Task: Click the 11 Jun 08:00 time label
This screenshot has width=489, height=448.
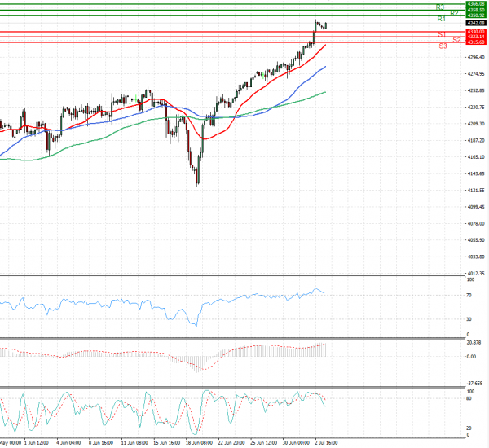Action: click(x=134, y=443)
